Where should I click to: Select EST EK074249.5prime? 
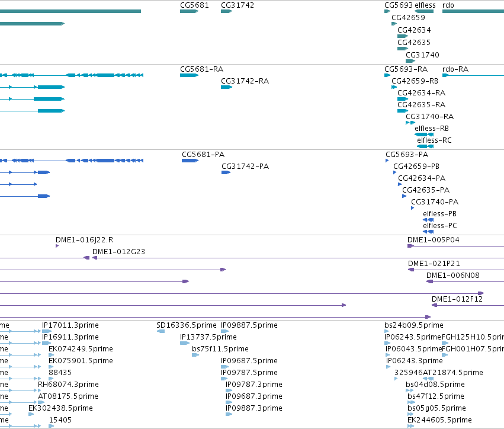(81, 349)
